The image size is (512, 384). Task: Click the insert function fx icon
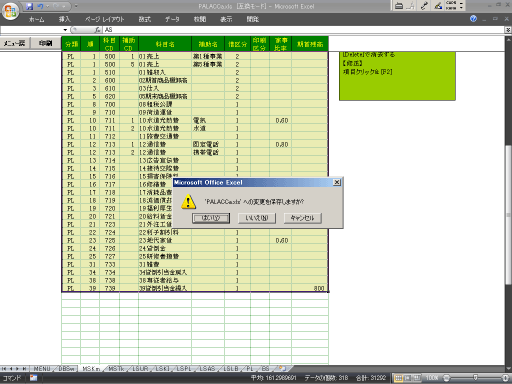click(97, 30)
